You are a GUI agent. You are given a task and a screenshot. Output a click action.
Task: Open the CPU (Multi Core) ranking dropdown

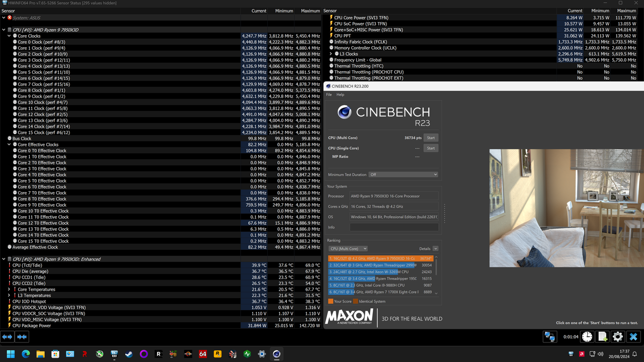click(348, 248)
